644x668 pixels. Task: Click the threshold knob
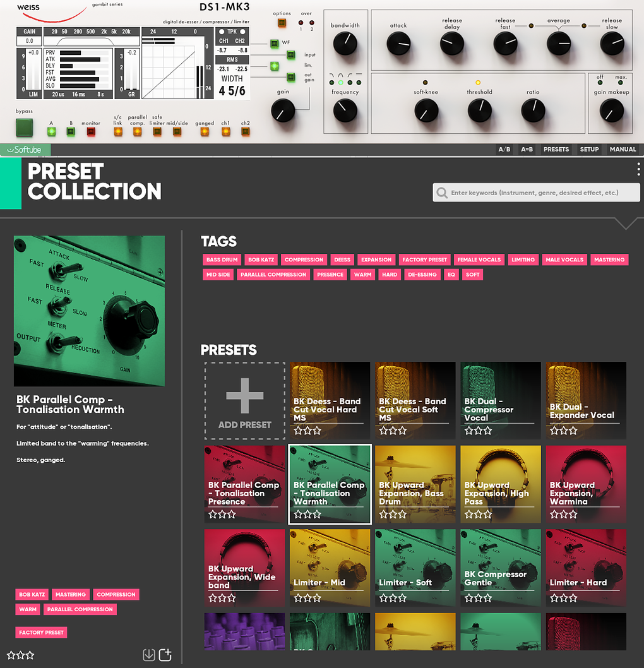pyautogui.click(x=480, y=110)
